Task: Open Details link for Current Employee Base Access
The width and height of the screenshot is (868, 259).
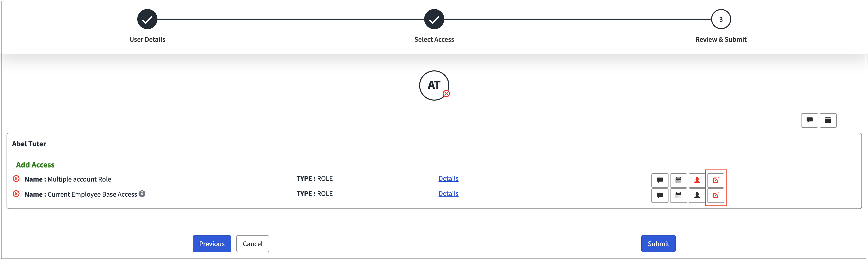Action: (x=448, y=194)
